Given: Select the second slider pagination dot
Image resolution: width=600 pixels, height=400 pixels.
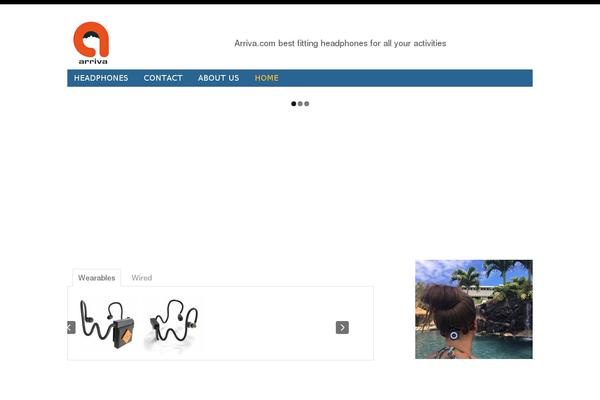Looking at the screenshot, I should coord(300,104).
